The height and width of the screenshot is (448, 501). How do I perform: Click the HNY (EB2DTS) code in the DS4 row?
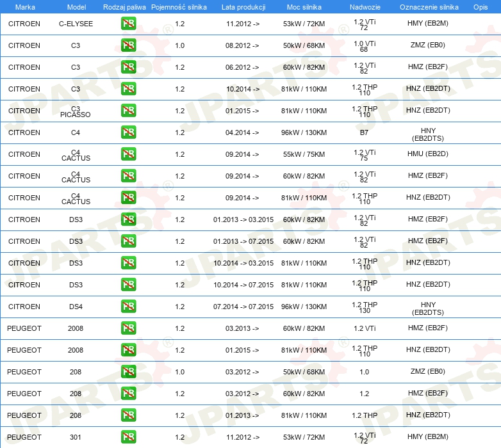pos(428,308)
